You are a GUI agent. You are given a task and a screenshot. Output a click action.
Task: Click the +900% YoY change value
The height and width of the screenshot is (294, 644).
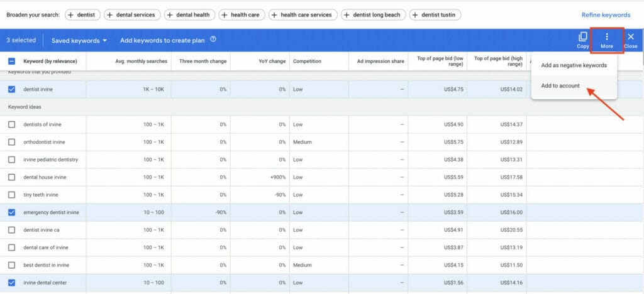click(x=279, y=177)
